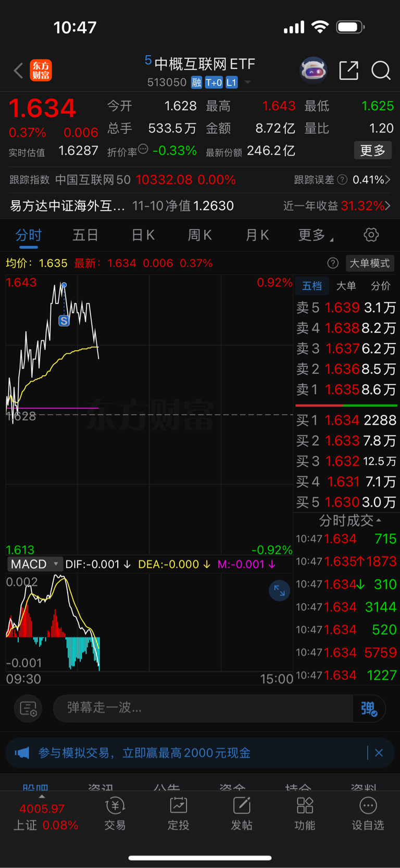This screenshot has width=400, height=868.
Task: Close the 模拟交易 promotion banner
Action: coord(379,753)
